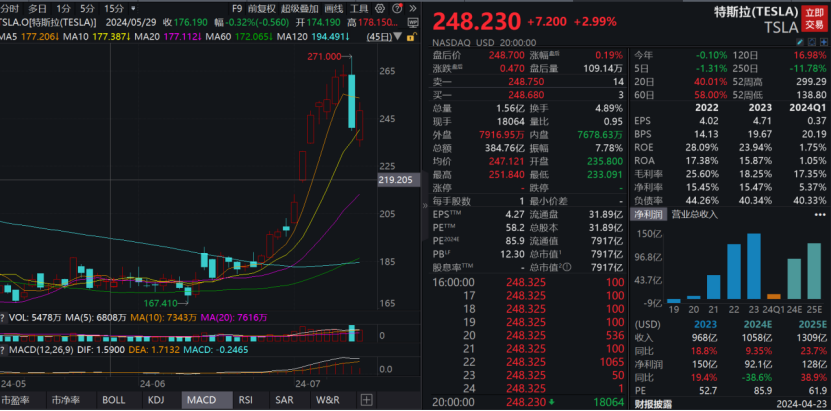Click the 立即交易 trade button
This screenshot has width=831, height=411.
[815, 19]
